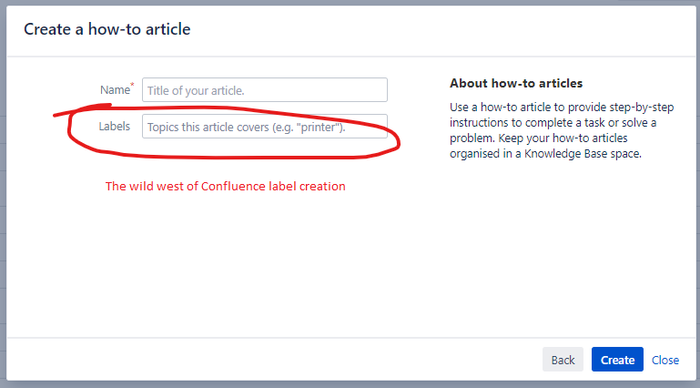This screenshot has width=700, height=388.
Task: Click the 'About how-to articles' heading
Action: pyautogui.click(x=516, y=83)
